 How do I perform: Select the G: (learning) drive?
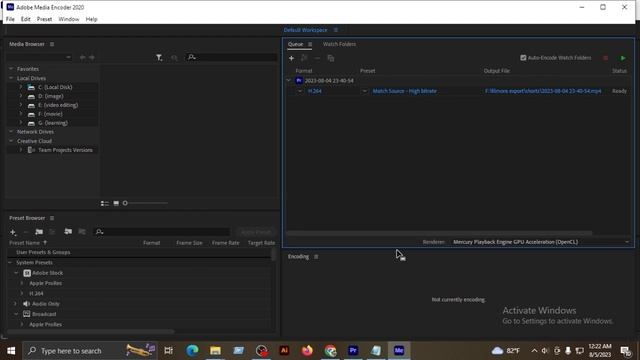[x=53, y=123]
